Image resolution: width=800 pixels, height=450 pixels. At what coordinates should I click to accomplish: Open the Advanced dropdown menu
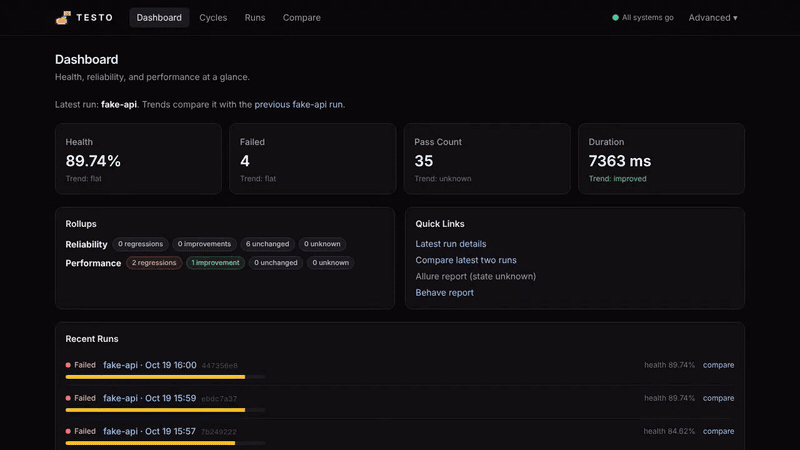pyautogui.click(x=713, y=17)
